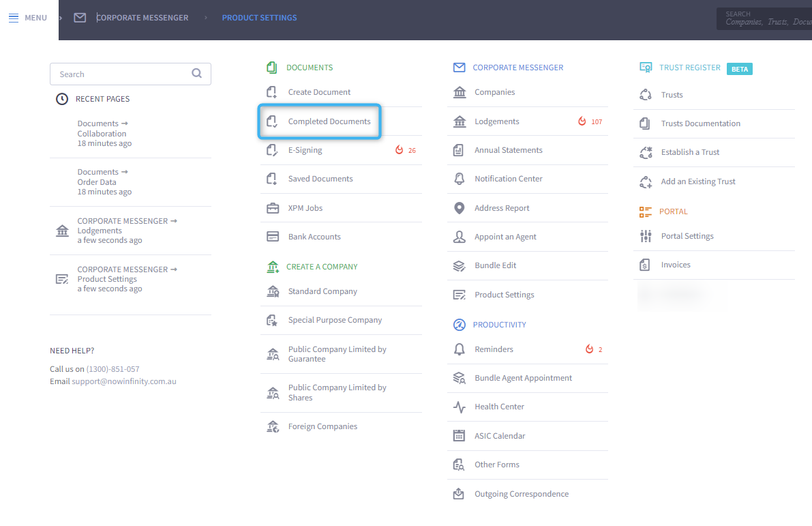Image resolution: width=812 pixels, height=526 pixels.
Task: Click the Reminders bell icon
Action: (459, 349)
